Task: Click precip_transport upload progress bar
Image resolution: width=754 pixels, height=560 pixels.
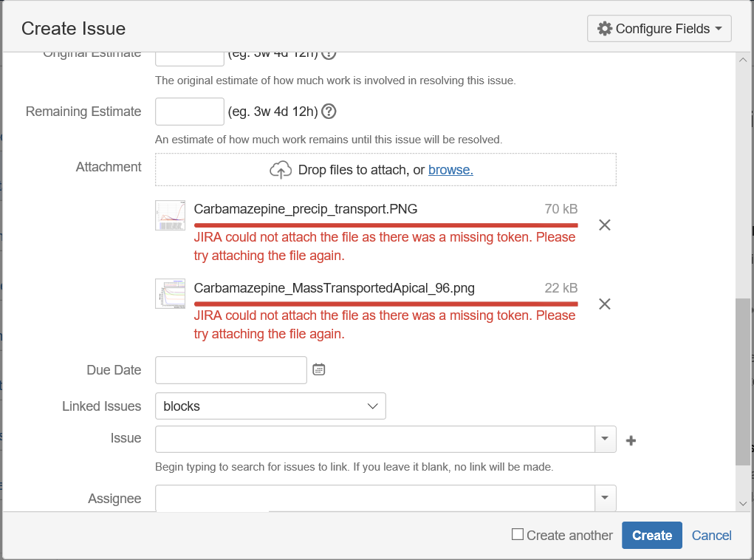Action: (x=385, y=225)
